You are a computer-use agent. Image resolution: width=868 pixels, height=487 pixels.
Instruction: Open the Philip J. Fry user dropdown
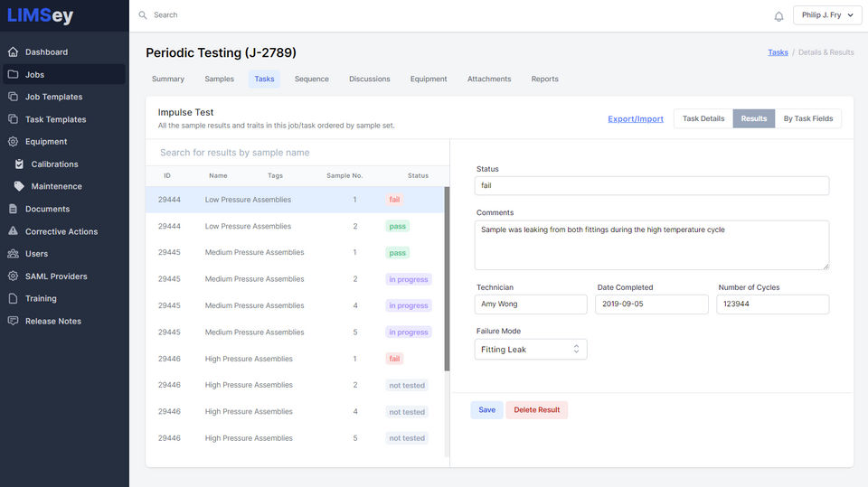click(x=826, y=15)
